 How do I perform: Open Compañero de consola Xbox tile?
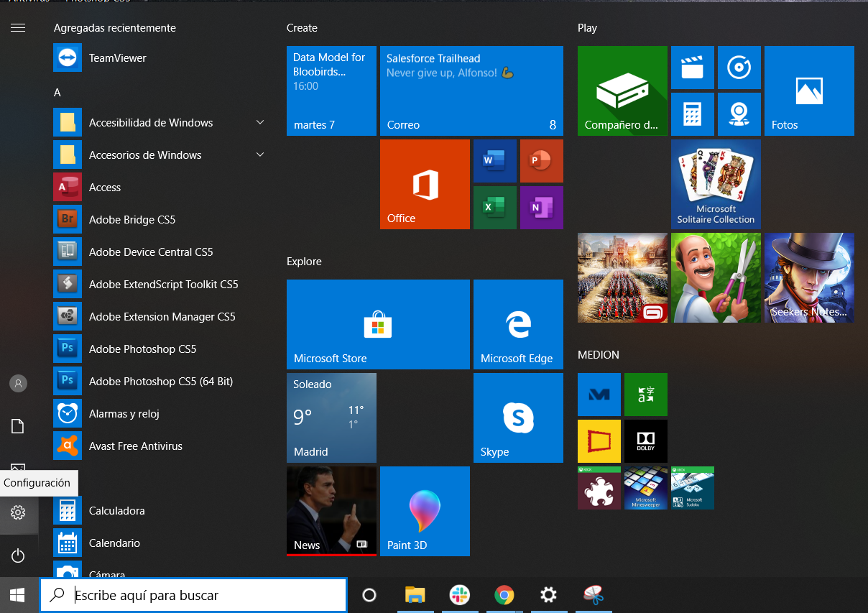622,91
